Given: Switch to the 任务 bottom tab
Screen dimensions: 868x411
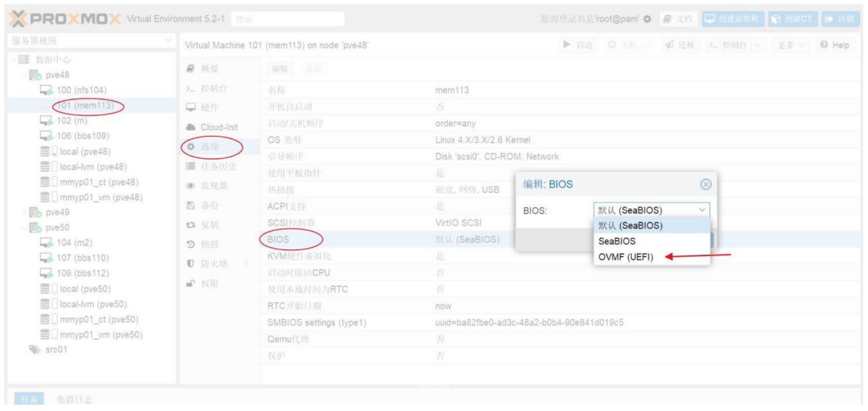Looking at the screenshot, I should coord(29,399).
